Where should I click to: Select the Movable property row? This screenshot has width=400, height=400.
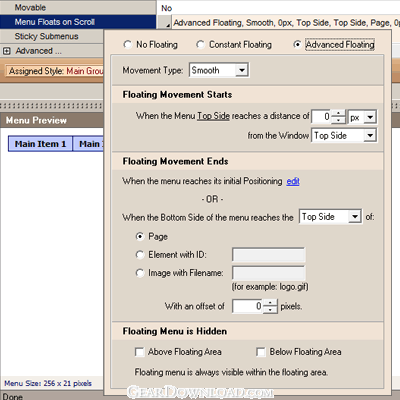(78, 7)
